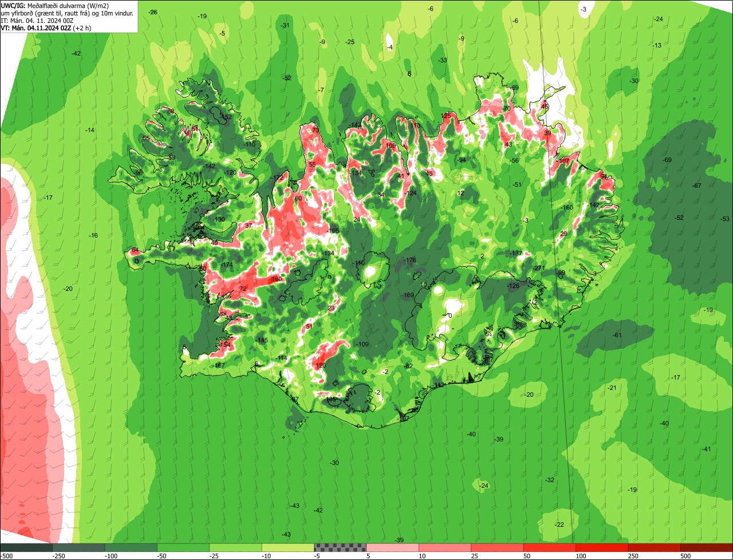Click the '-152' value in the Westfjords
This screenshot has height=560, width=733.
click(226, 117)
